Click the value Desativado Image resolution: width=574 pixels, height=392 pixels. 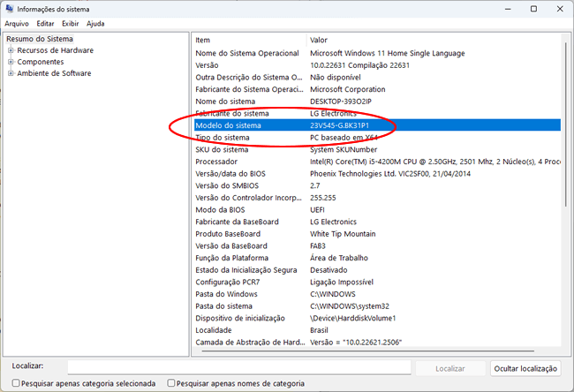(x=329, y=270)
